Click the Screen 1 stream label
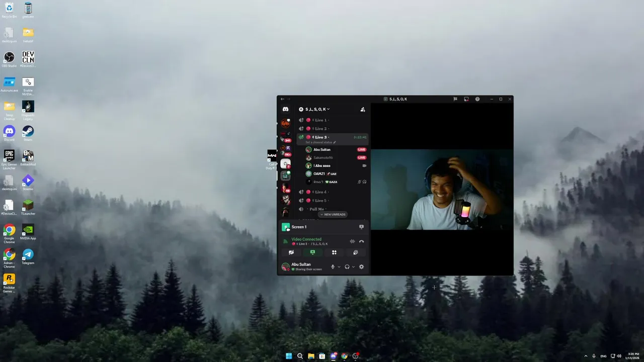Viewport: 644px width, 362px height. (x=299, y=227)
